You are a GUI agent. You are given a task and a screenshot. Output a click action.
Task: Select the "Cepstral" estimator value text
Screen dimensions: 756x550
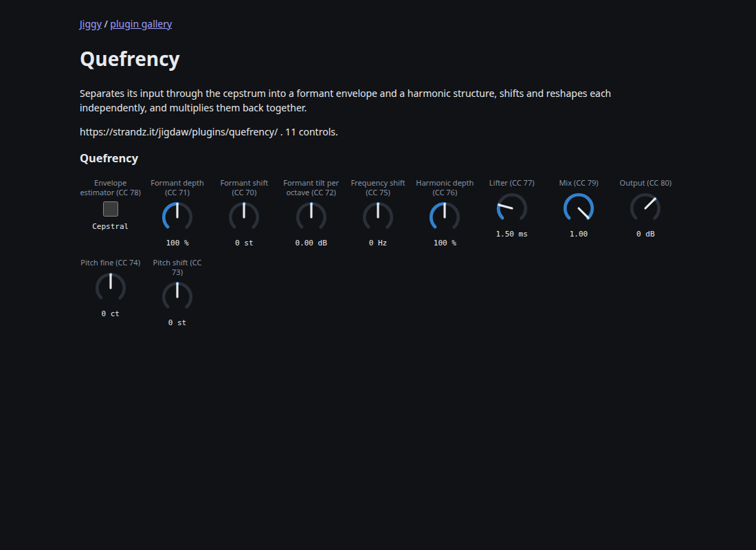pos(111,226)
